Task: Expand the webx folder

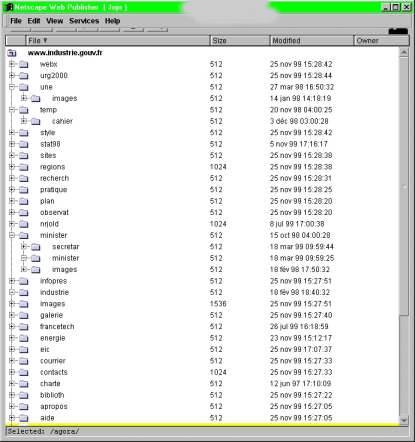Action: click(12, 64)
